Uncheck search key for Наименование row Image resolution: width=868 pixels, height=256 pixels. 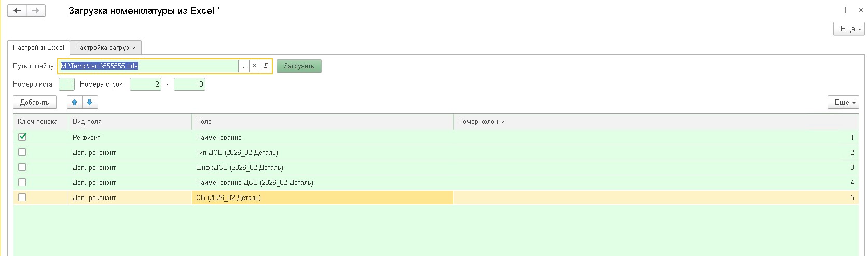pyautogui.click(x=22, y=137)
